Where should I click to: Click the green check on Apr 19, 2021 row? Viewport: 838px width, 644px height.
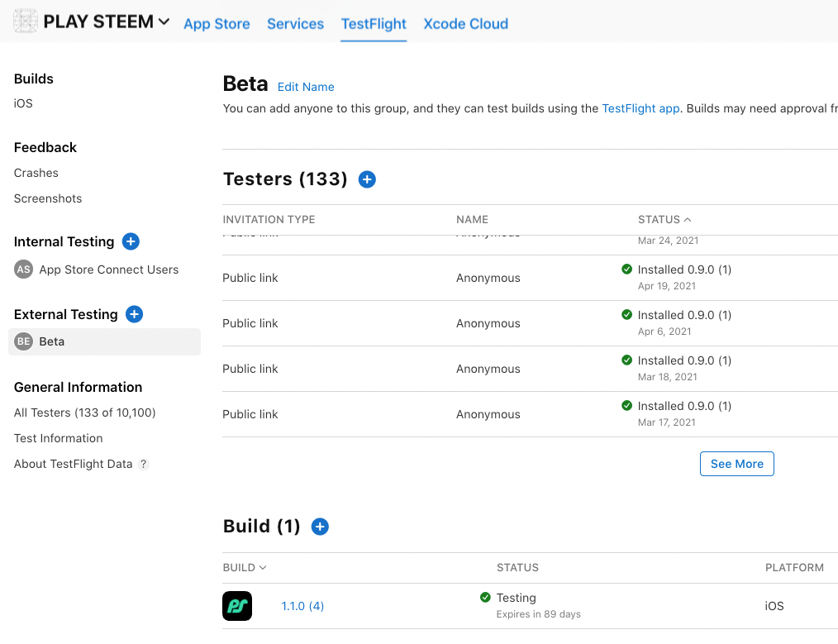[627, 269]
